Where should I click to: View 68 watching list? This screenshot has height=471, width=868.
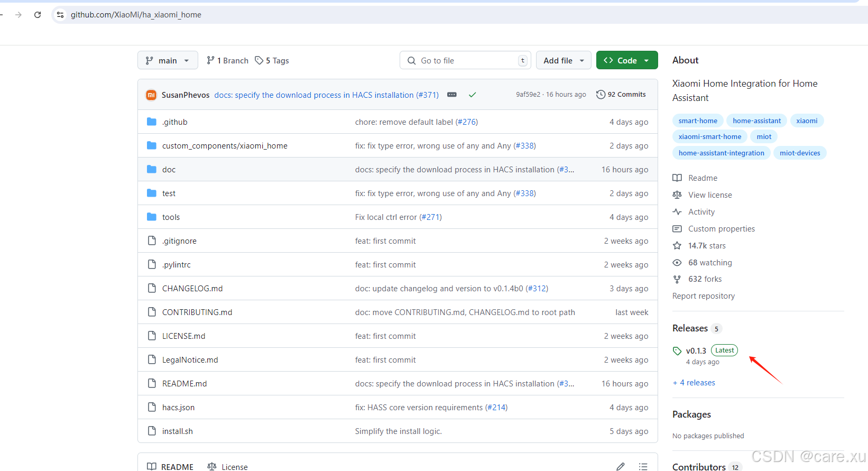coord(702,262)
